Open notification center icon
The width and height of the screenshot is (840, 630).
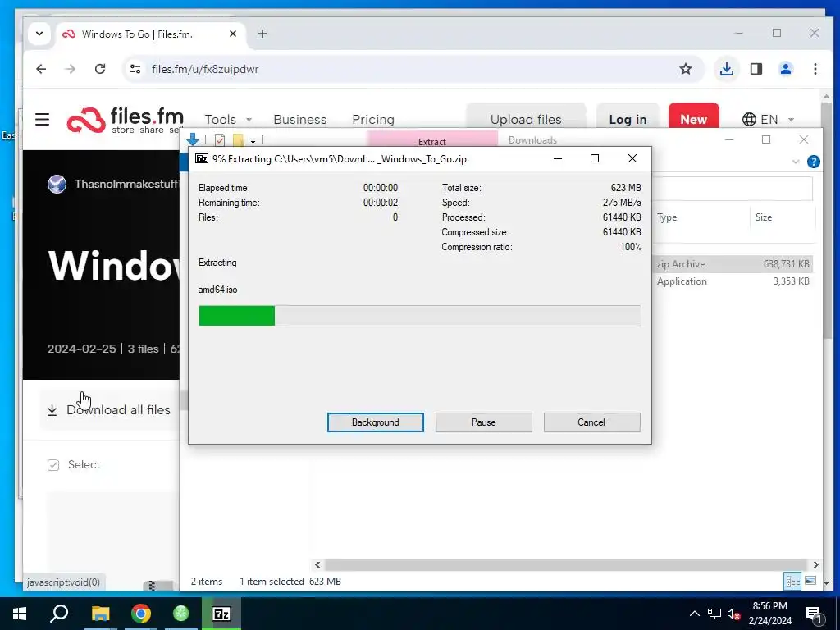tap(815, 614)
